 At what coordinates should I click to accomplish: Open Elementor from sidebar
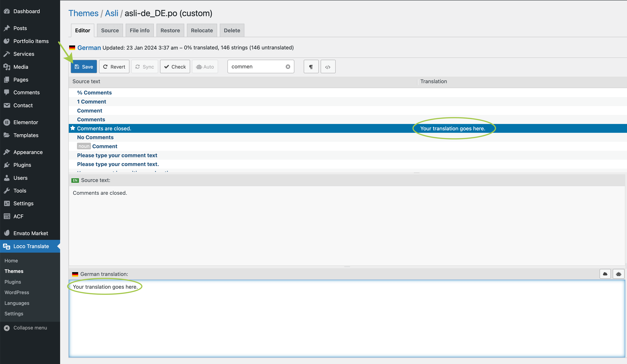pos(26,122)
